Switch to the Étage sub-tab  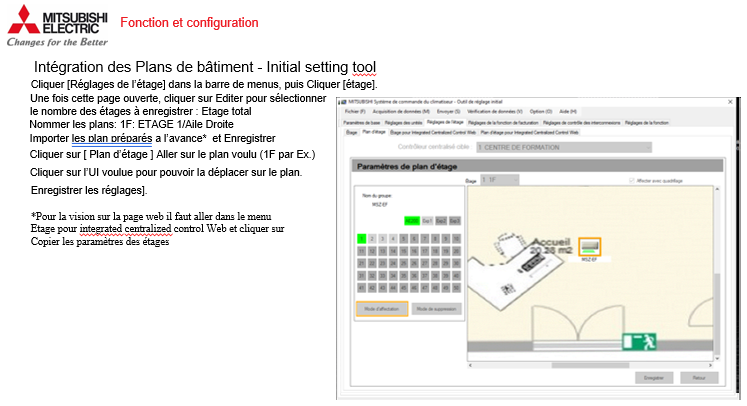(x=352, y=132)
